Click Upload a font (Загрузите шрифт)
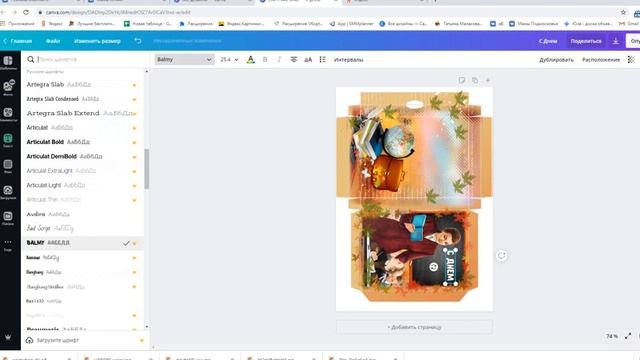Screen dimensions: 640x360 (x=58, y=340)
